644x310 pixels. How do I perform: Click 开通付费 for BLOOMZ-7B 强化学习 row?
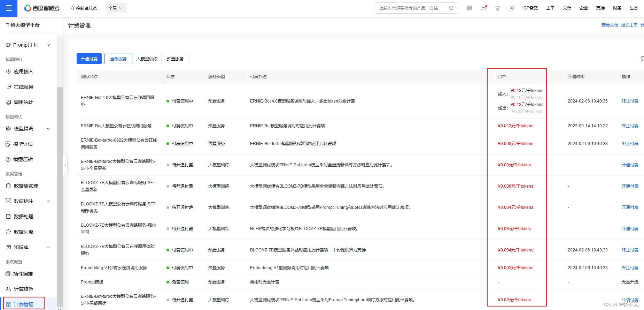click(x=630, y=229)
